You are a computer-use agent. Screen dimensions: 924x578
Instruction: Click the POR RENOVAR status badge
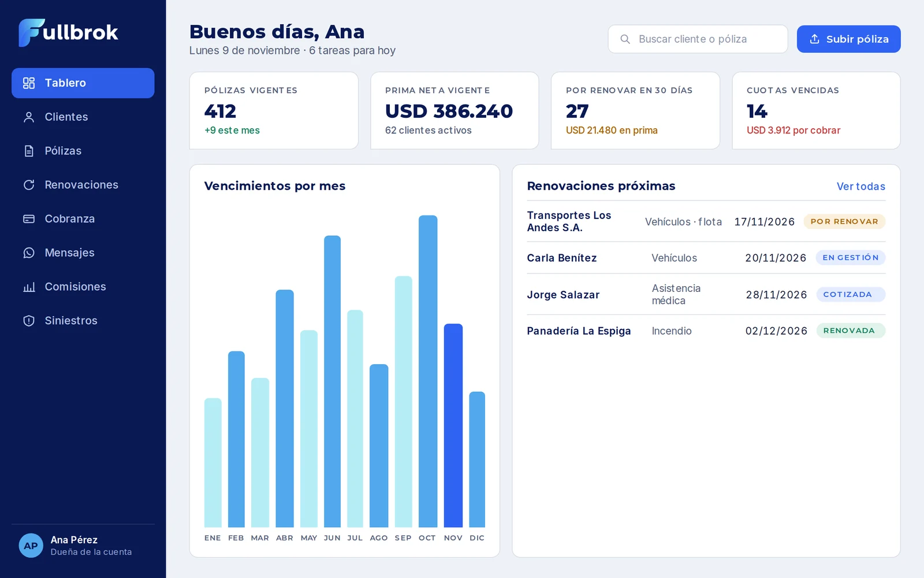tap(844, 221)
